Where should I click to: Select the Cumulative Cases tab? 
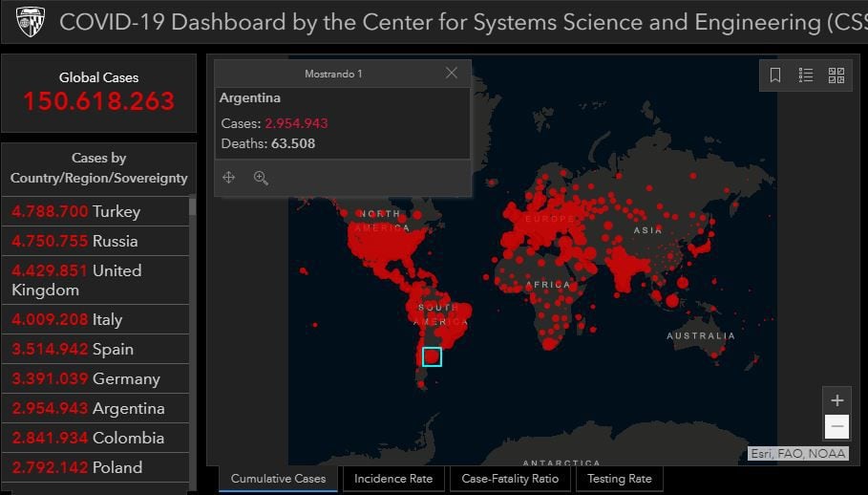point(278,479)
